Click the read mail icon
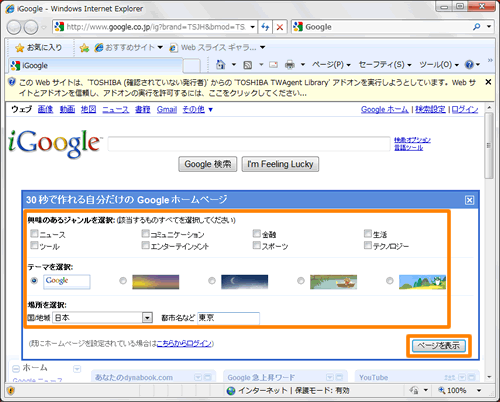This screenshot has width=500, height=402. pyautogui.click(x=273, y=65)
